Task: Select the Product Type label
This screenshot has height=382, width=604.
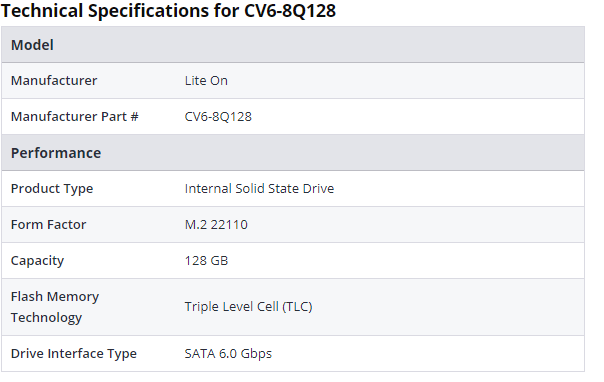Action: tap(52, 189)
